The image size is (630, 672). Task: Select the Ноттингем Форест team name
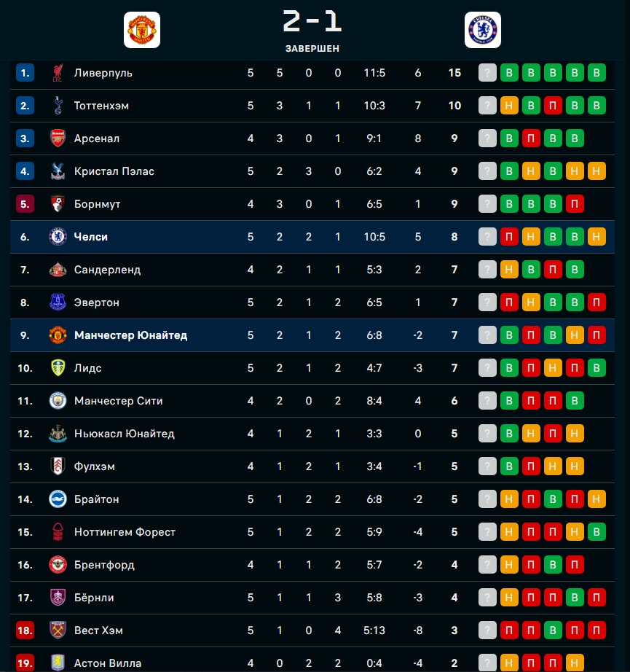tap(125, 532)
